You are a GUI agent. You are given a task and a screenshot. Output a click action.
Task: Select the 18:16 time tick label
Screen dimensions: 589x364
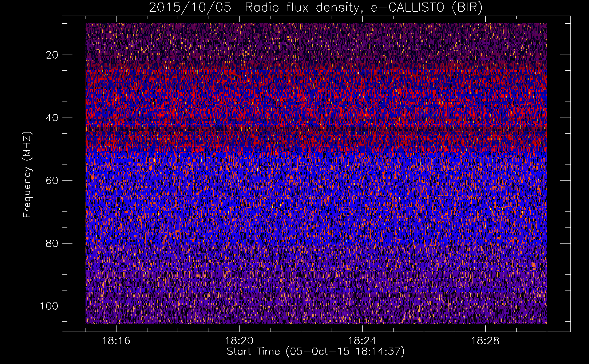point(116,341)
